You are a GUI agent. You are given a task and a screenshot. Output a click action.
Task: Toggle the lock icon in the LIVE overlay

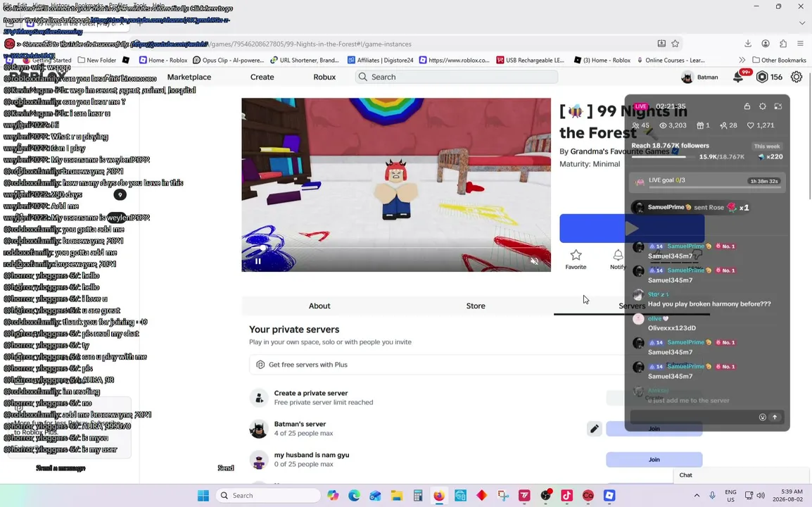pyautogui.click(x=747, y=106)
